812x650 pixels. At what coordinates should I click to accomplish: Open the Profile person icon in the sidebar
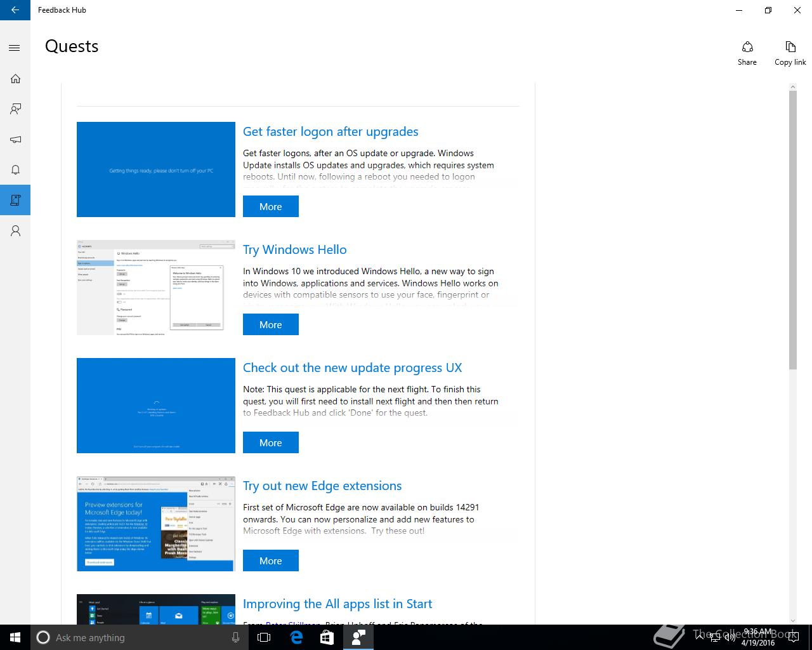coord(15,231)
